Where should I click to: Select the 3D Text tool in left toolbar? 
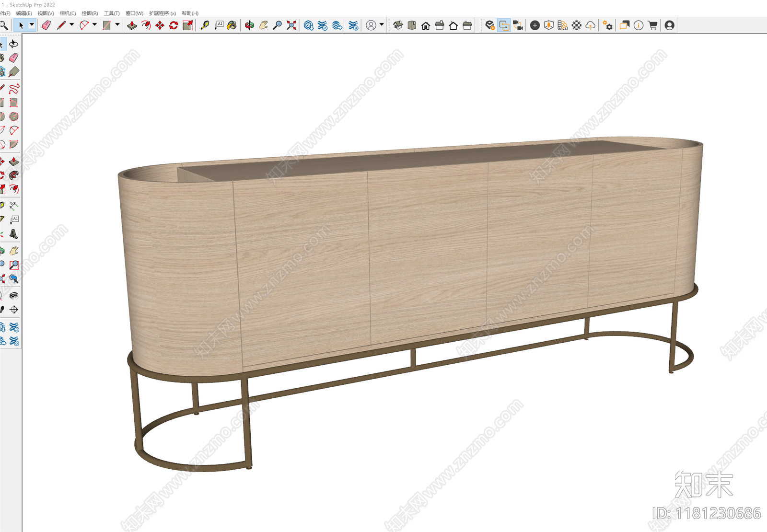[x=14, y=234]
